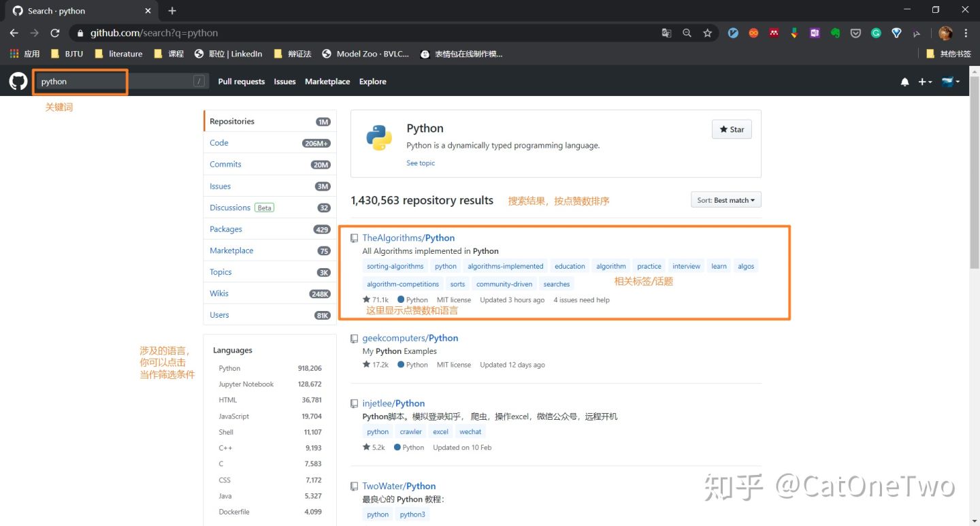Viewport: 980px width, 526px height.
Task: Open the 课程 bookmark folder
Action: point(169,54)
